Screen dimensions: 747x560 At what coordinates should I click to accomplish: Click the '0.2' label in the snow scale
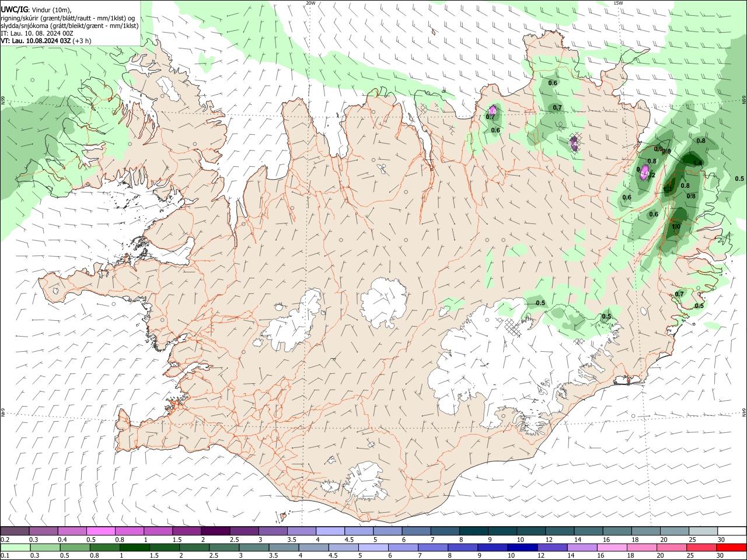(5, 540)
